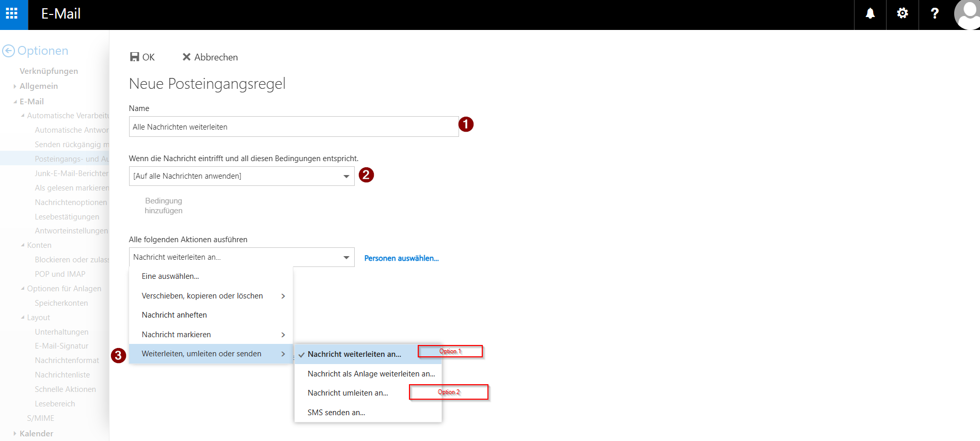
Task: Click the 'Personen auswählen...' link
Action: pos(401,258)
